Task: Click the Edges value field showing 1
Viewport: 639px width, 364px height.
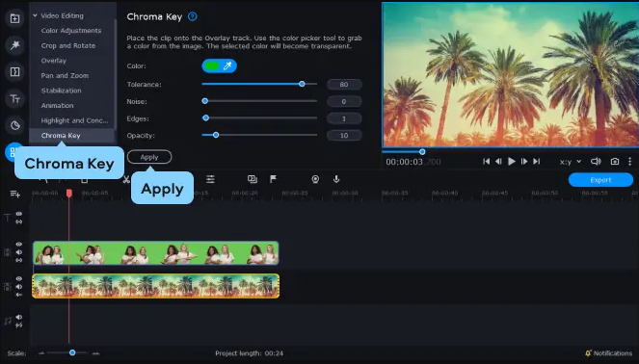Action: [x=344, y=118]
